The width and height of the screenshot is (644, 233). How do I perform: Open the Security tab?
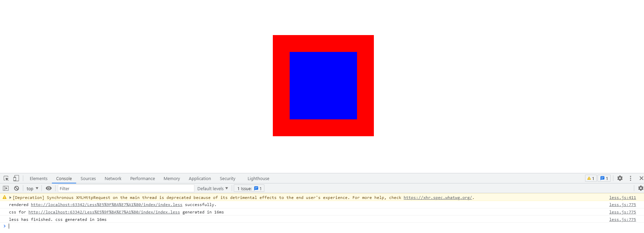tap(227, 178)
